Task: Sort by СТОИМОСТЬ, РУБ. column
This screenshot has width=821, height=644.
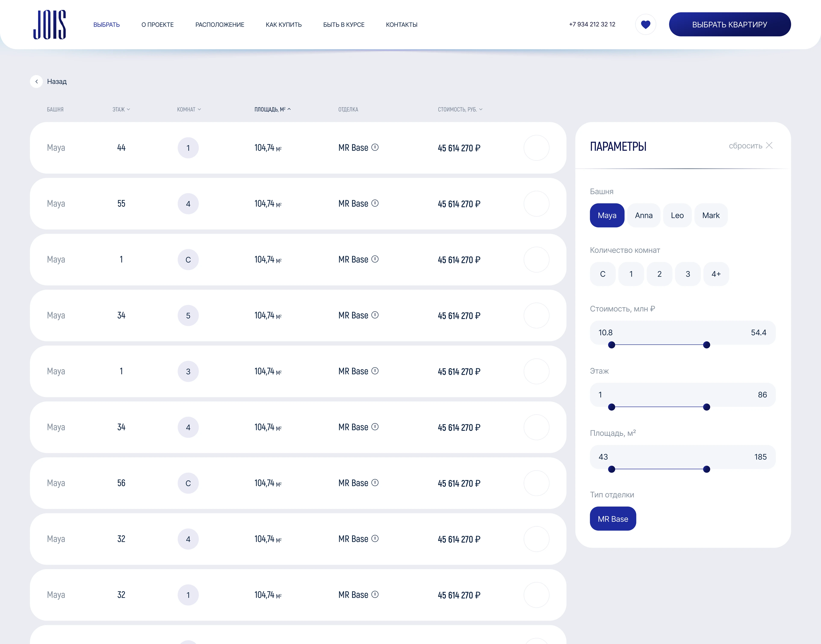Action: [460, 109]
